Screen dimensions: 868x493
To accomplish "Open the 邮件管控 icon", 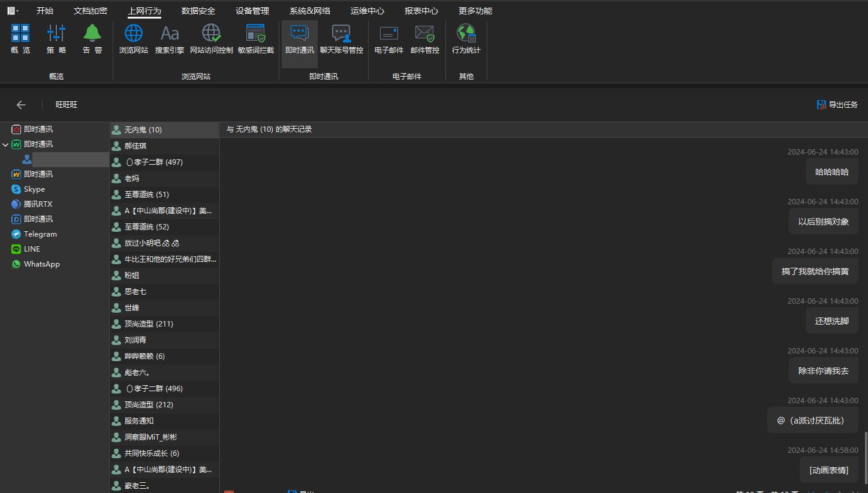I will [425, 39].
